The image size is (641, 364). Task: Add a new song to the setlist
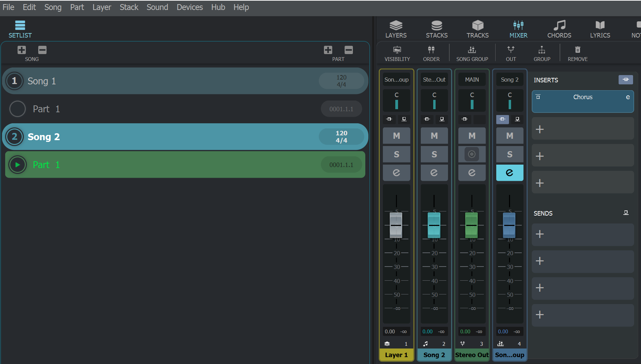click(21, 50)
